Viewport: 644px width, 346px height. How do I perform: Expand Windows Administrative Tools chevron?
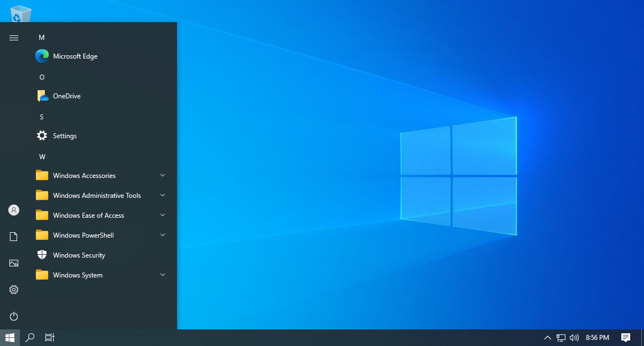click(x=163, y=195)
